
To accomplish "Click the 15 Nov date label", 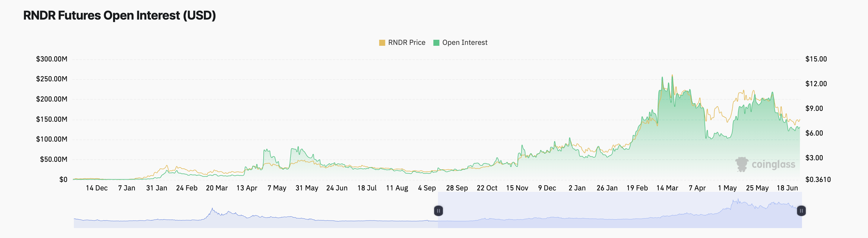I will pyautogui.click(x=517, y=188).
